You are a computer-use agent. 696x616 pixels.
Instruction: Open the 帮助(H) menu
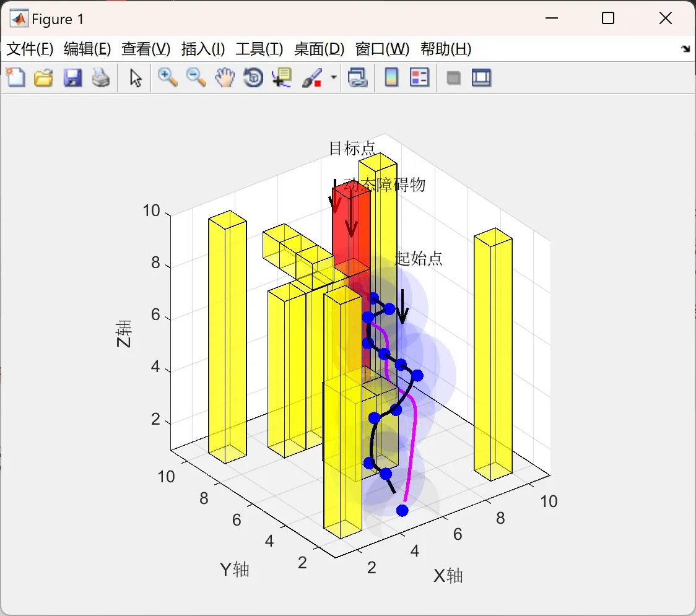(x=446, y=49)
